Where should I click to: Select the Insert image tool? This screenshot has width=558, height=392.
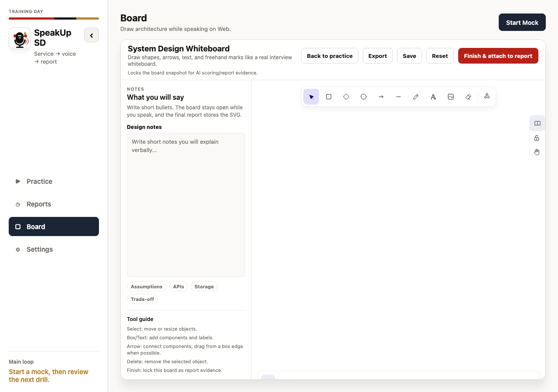[451, 97]
